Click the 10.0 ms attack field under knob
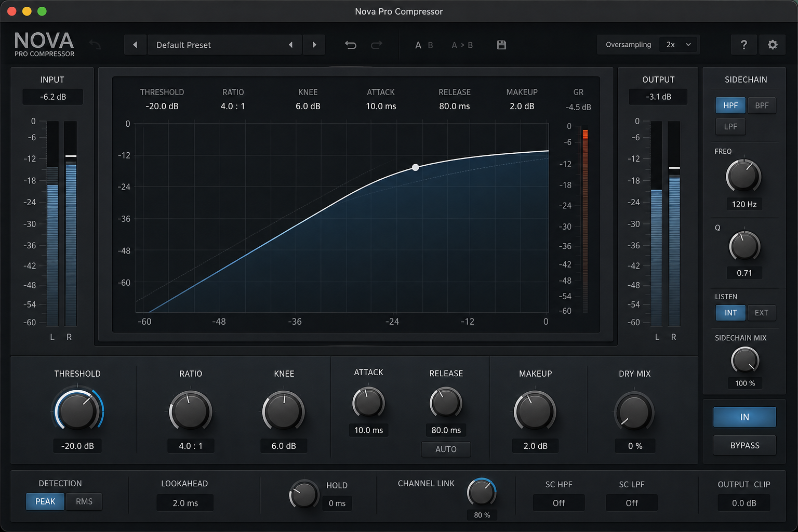Viewport: 798px width, 532px height. 368,430
